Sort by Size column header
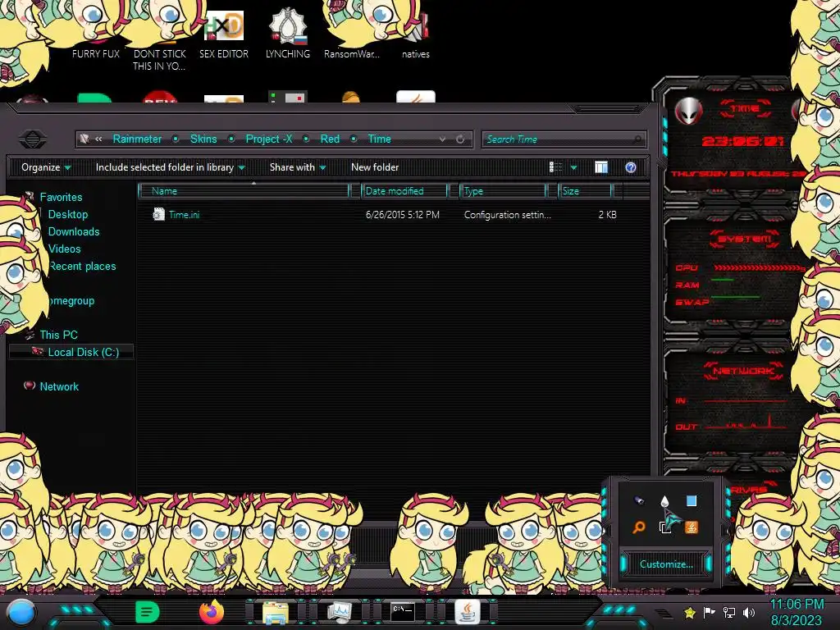 coord(585,190)
